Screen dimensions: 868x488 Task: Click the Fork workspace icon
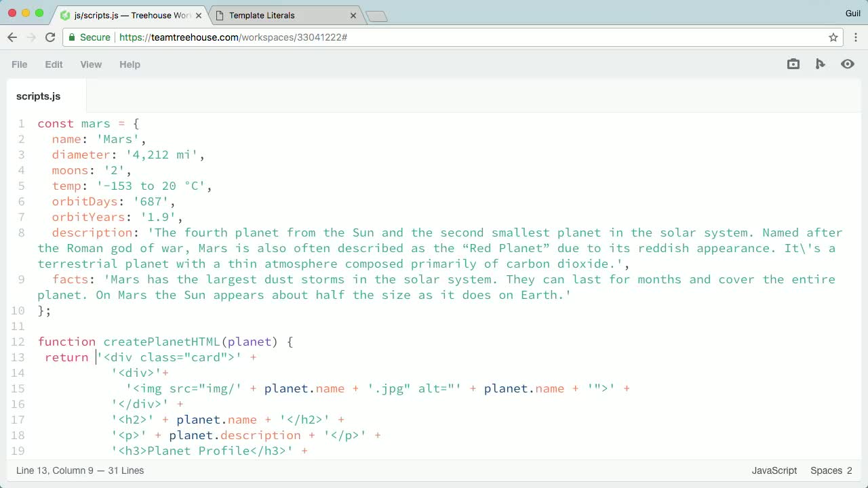821,64
